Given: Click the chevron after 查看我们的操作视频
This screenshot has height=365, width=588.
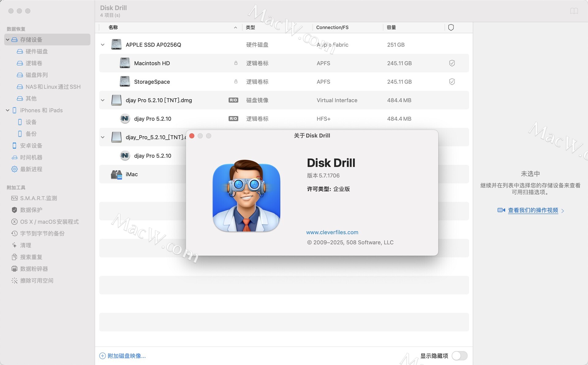Looking at the screenshot, I should [x=563, y=211].
